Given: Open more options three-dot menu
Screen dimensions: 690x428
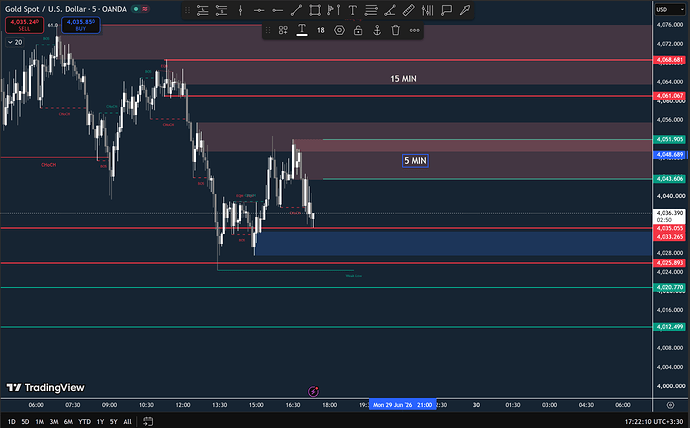Looking at the screenshot, I should click(x=415, y=30).
